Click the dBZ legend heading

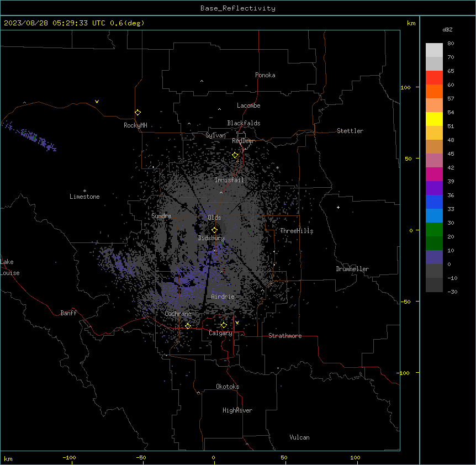(447, 30)
